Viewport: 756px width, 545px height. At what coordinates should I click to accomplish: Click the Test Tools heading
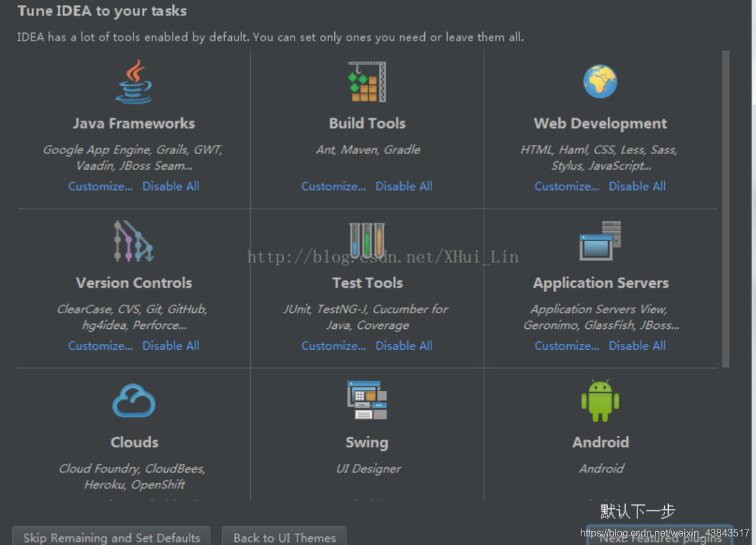point(367,283)
